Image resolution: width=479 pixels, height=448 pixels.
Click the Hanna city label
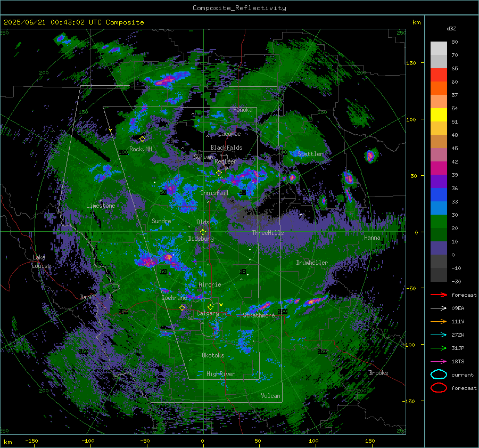pos(372,237)
